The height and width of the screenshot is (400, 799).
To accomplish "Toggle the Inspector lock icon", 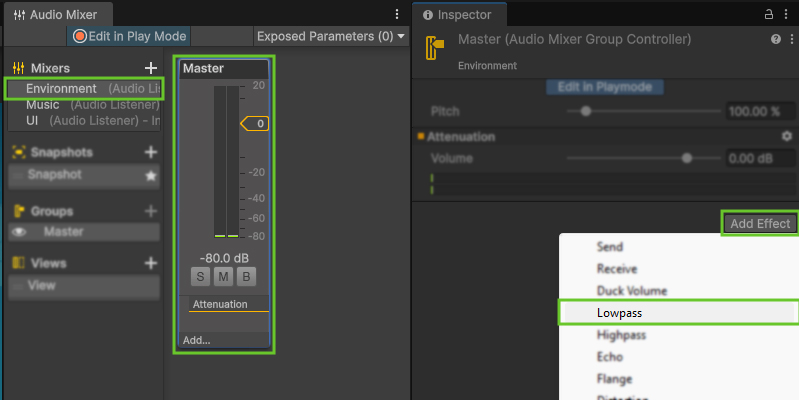I will [x=768, y=14].
